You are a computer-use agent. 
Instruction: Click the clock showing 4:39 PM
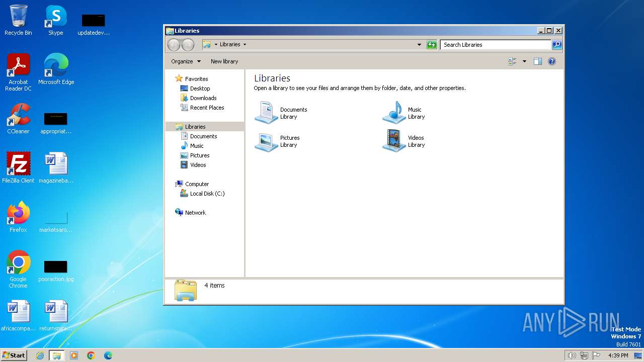[618, 355]
